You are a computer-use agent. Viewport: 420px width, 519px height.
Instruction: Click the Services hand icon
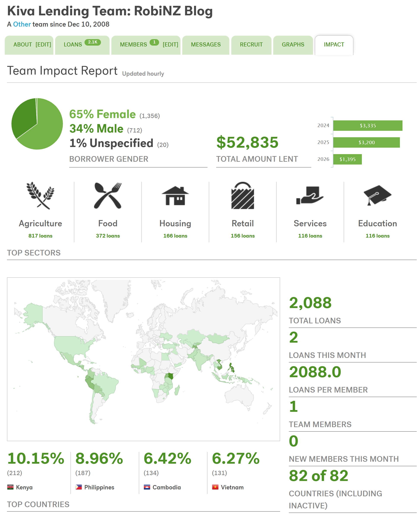pyautogui.click(x=310, y=195)
